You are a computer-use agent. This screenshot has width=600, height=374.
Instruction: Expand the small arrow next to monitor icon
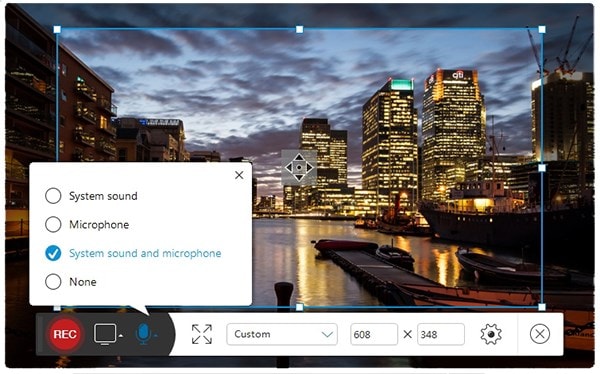[121, 336]
